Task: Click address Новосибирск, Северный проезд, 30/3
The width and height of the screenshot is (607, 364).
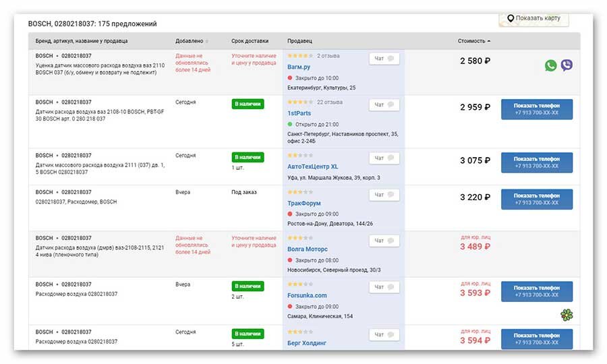Action: (334, 270)
